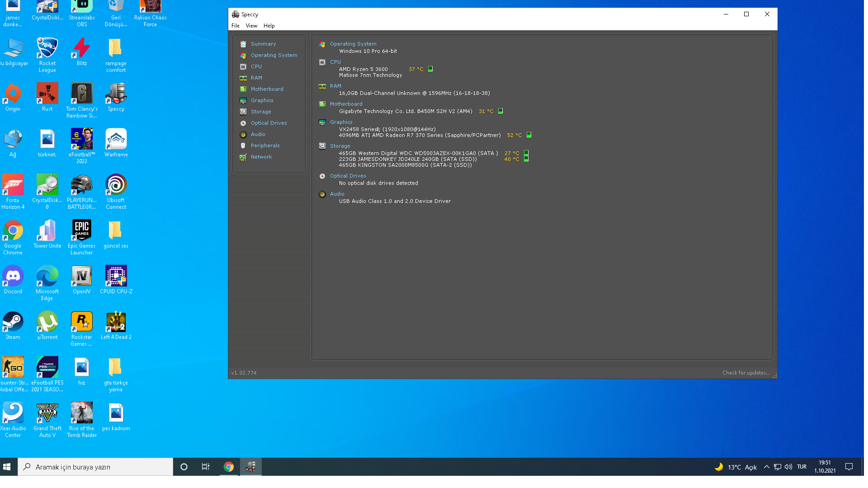Click the Western Digital drive temperature indicator

pyautogui.click(x=526, y=153)
